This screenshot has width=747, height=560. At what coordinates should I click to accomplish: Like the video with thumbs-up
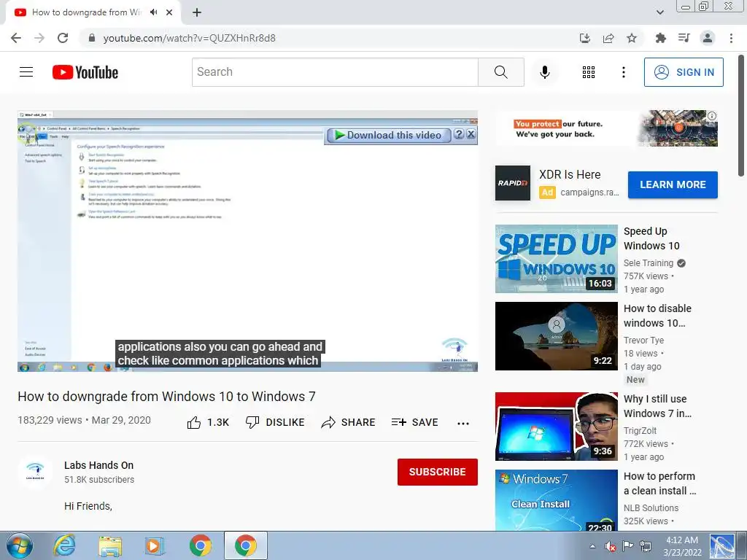(x=208, y=422)
